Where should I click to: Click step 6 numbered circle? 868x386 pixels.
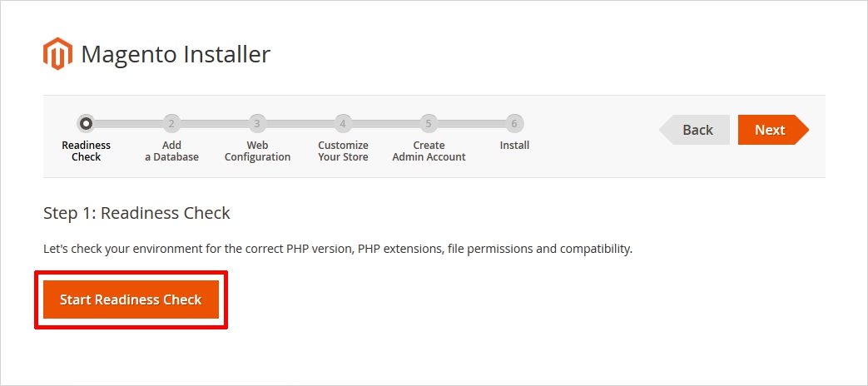pyautogui.click(x=514, y=124)
